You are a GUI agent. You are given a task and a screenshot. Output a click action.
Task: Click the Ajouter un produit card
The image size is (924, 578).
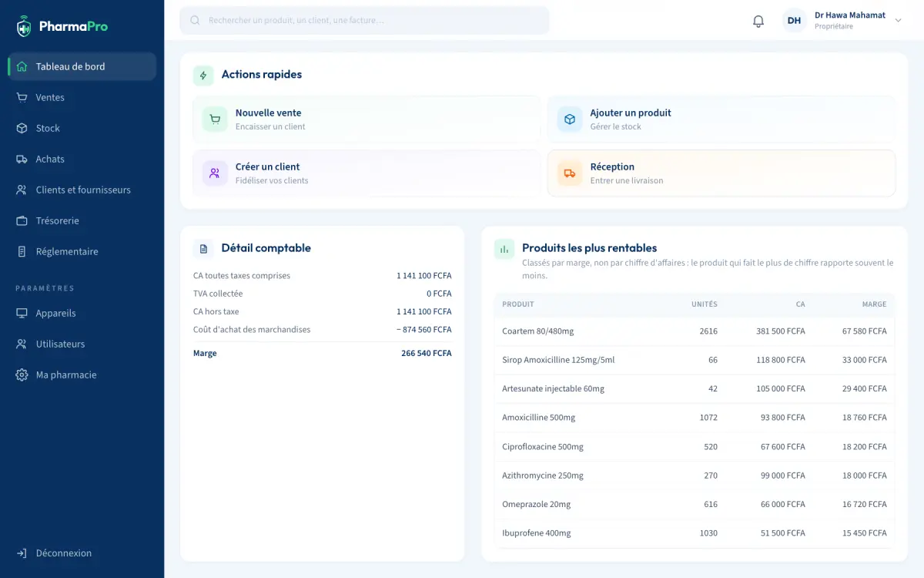point(721,119)
